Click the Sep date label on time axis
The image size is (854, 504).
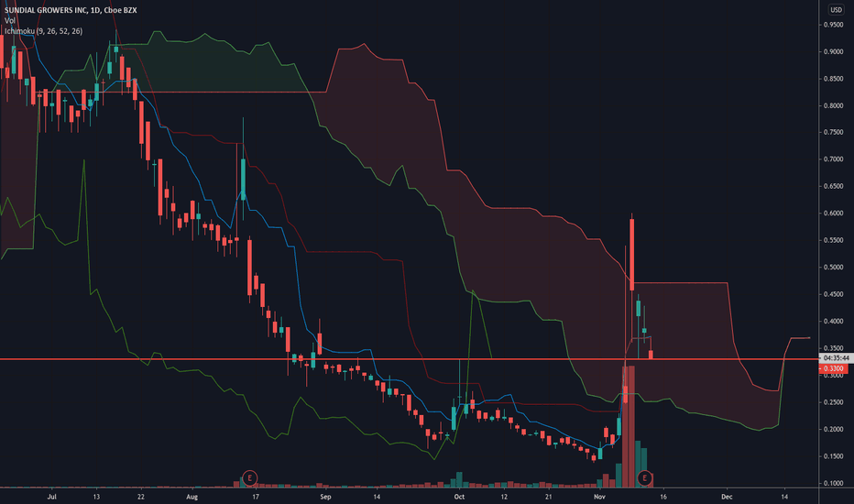[325, 497]
